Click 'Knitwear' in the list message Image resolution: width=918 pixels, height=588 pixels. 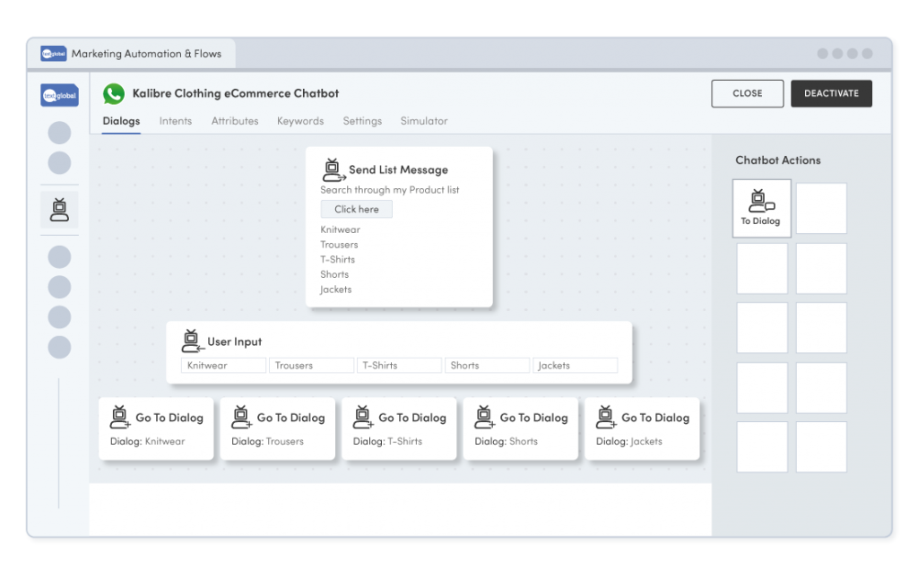coord(340,229)
